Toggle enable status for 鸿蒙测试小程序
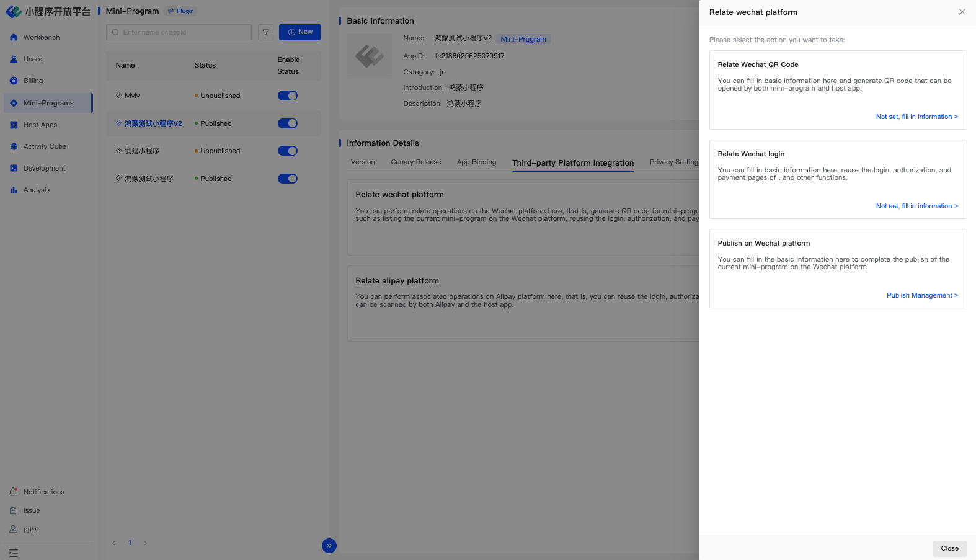The width and height of the screenshot is (976, 560). pos(288,179)
